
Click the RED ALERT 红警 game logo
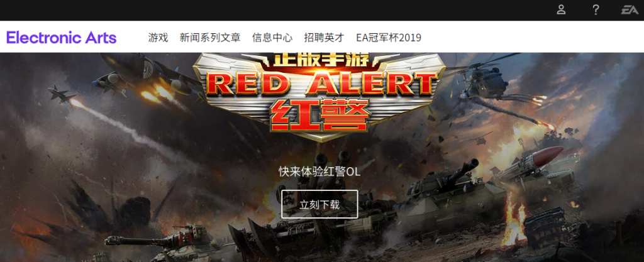coord(319,97)
